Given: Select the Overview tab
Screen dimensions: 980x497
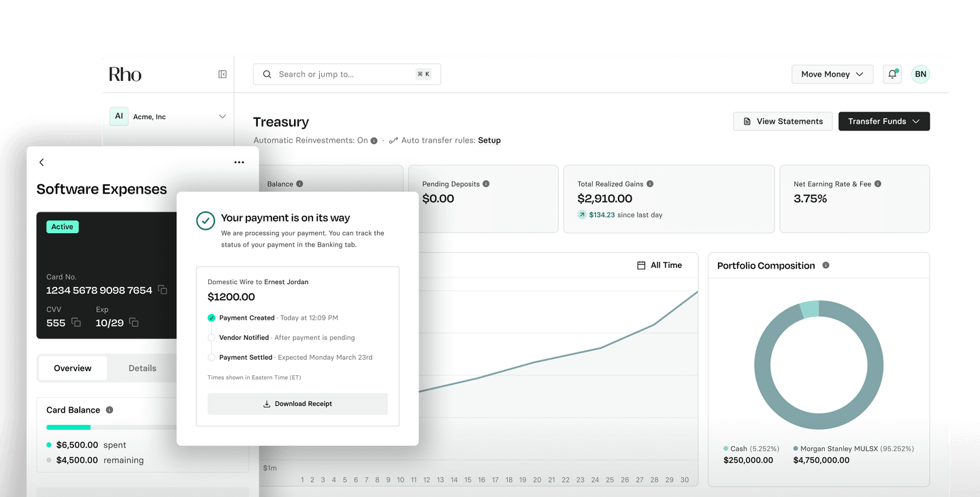Looking at the screenshot, I should 72,368.
